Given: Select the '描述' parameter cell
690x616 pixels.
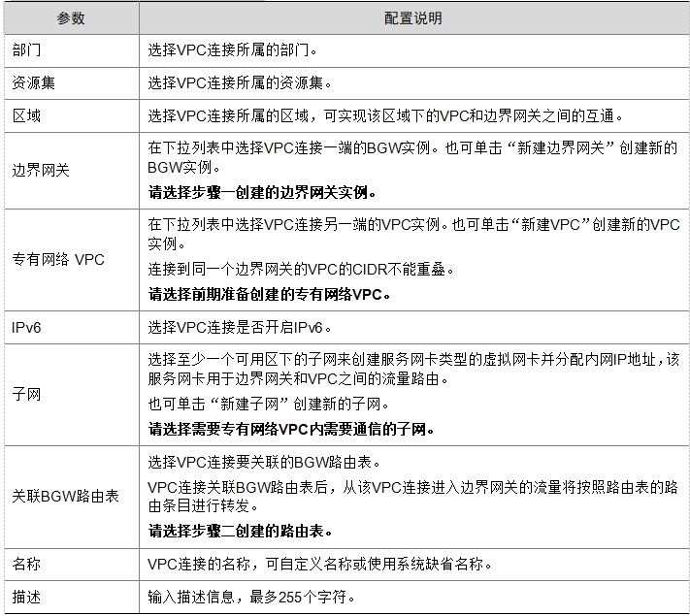Looking at the screenshot, I should (71, 597).
